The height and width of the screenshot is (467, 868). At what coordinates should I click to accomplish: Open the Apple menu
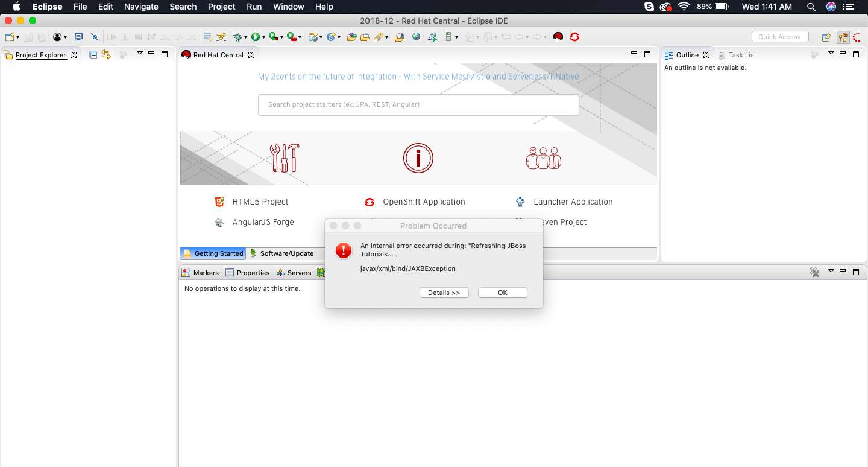click(16, 7)
